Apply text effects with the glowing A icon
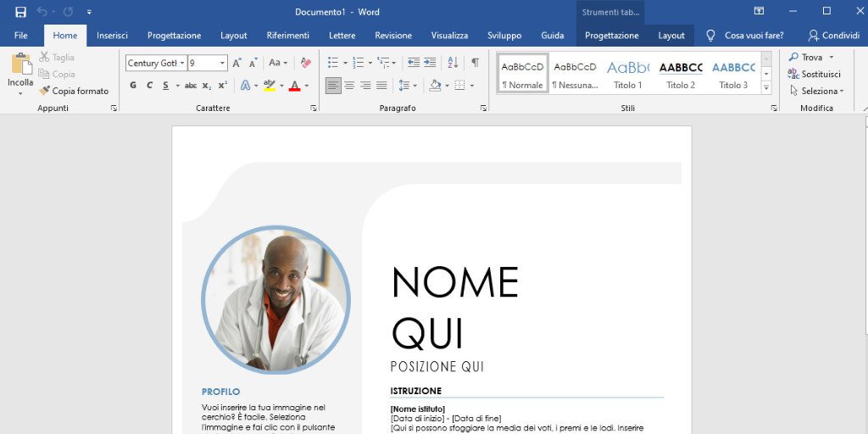 click(245, 86)
